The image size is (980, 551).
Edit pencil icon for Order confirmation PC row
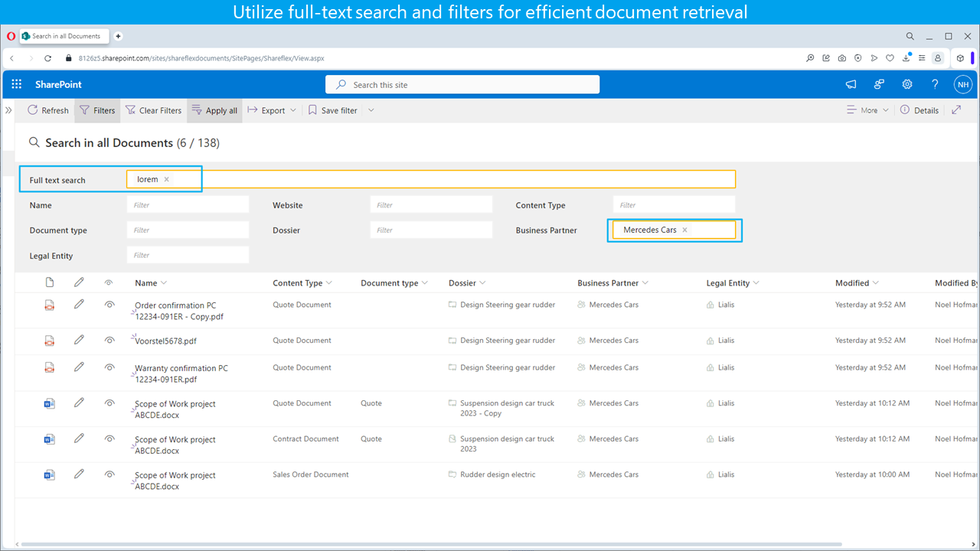[79, 305]
